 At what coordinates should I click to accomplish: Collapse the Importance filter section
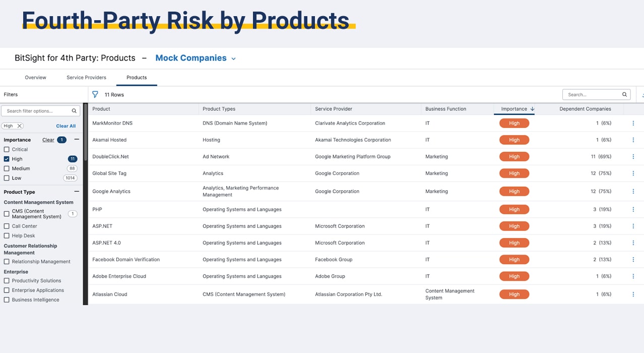[x=77, y=140]
